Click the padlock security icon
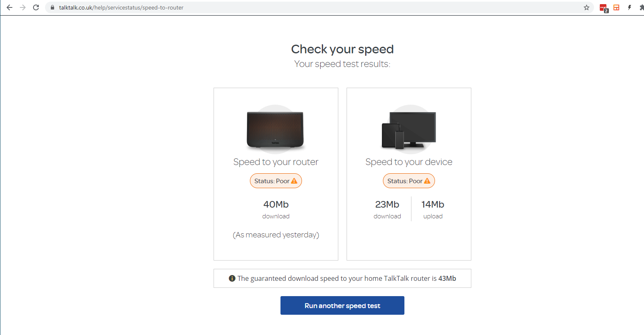 [x=52, y=7]
